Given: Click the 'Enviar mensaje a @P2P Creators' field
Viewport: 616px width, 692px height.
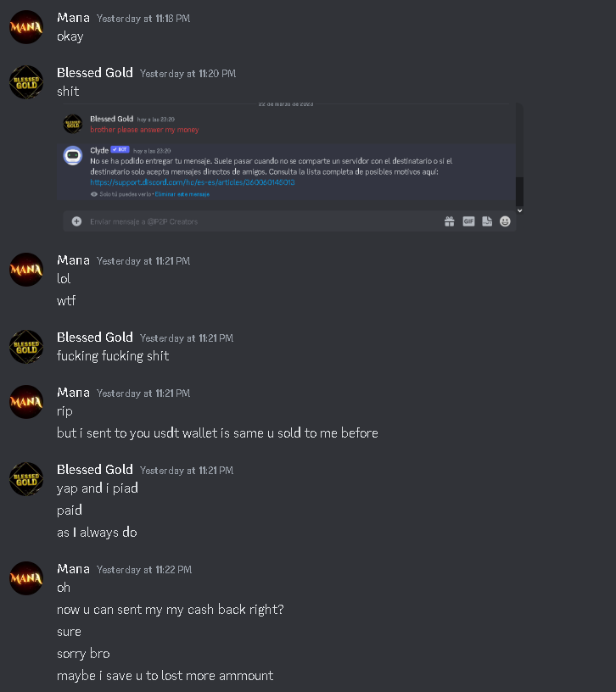Looking at the screenshot, I should click(x=289, y=221).
